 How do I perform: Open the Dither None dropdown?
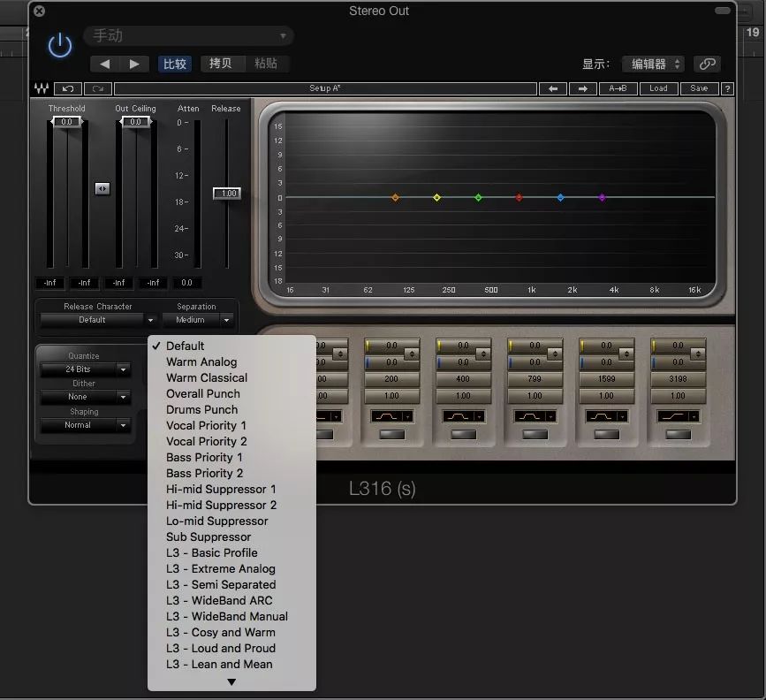(85, 397)
